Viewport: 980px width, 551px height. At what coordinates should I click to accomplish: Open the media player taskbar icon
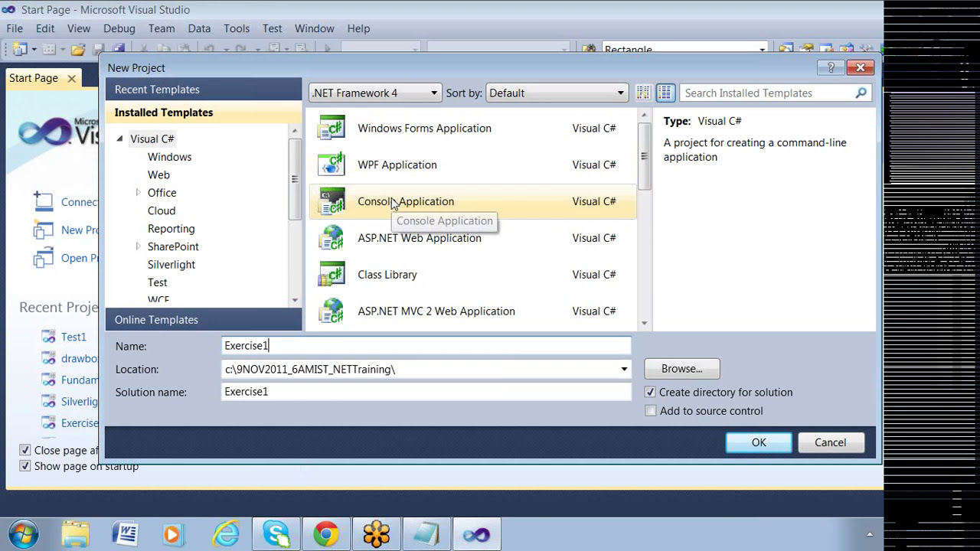pos(175,533)
